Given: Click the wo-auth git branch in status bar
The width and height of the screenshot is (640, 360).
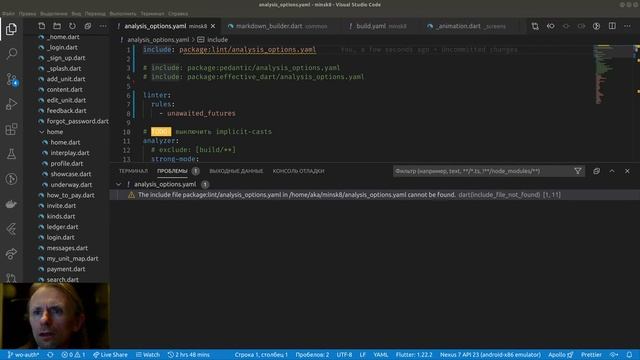Looking at the screenshot, I should point(23,355).
